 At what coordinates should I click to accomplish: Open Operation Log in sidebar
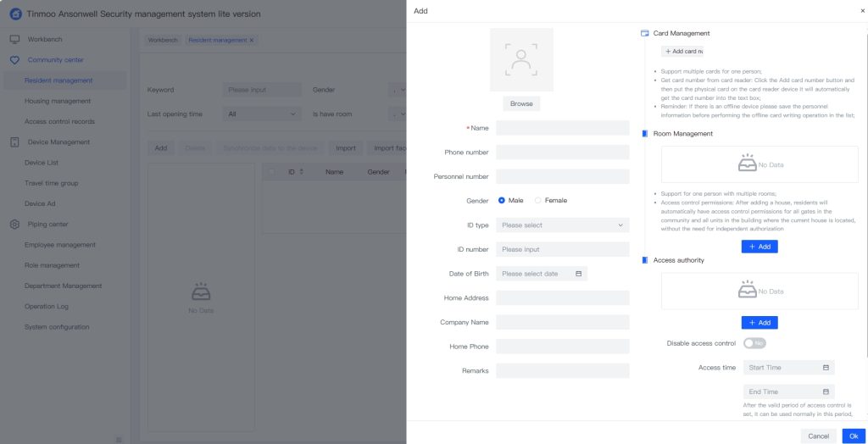[47, 307]
